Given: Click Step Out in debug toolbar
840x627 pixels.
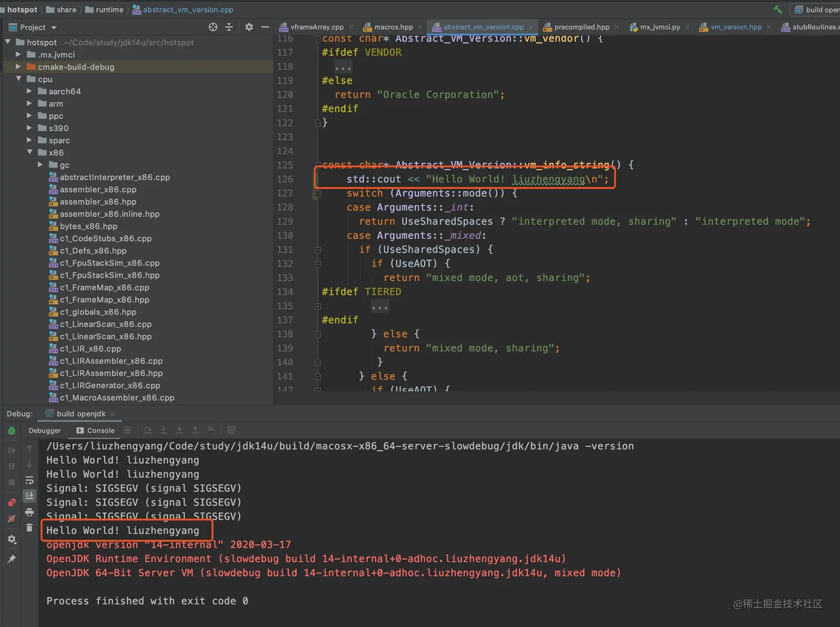Looking at the screenshot, I should tap(195, 430).
